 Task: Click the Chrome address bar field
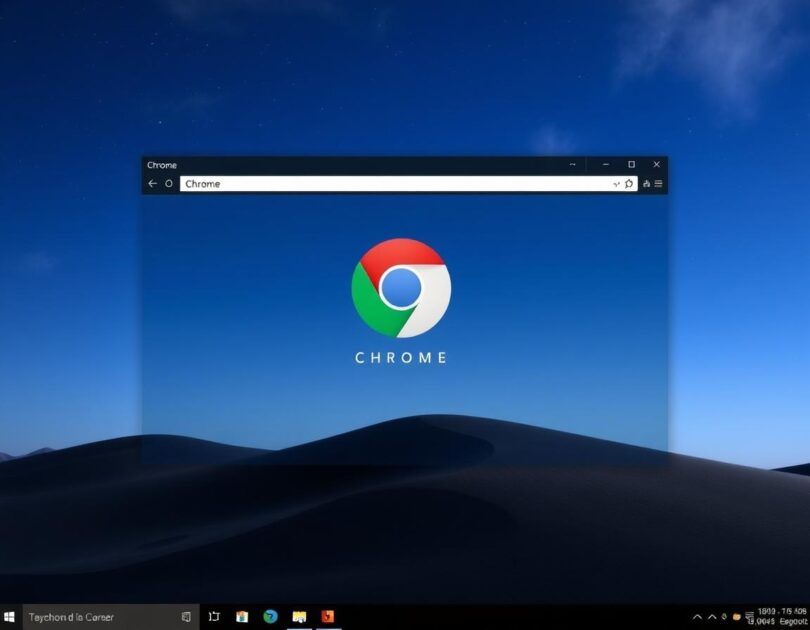[x=408, y=184]
